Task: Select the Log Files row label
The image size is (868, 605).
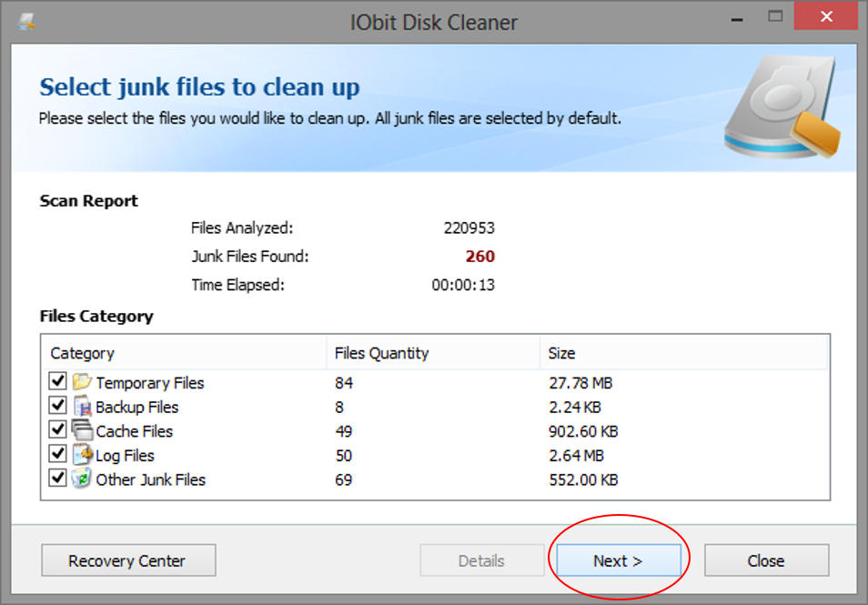Action: (125, 456)
